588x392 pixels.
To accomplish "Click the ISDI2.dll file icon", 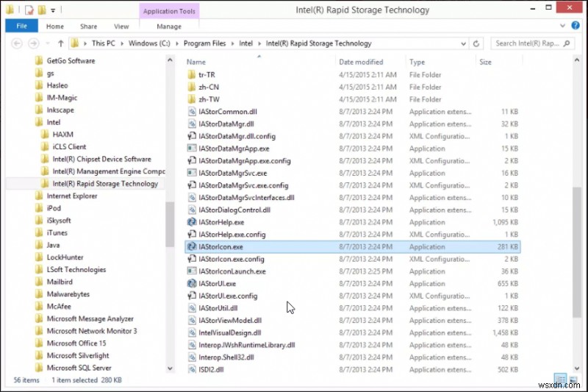I will point(192,369).
